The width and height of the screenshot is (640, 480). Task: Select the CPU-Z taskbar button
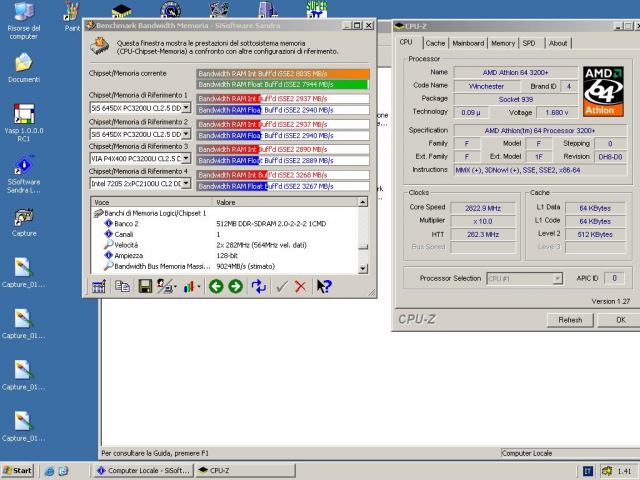pyautogui.click(x=245, y=471)
